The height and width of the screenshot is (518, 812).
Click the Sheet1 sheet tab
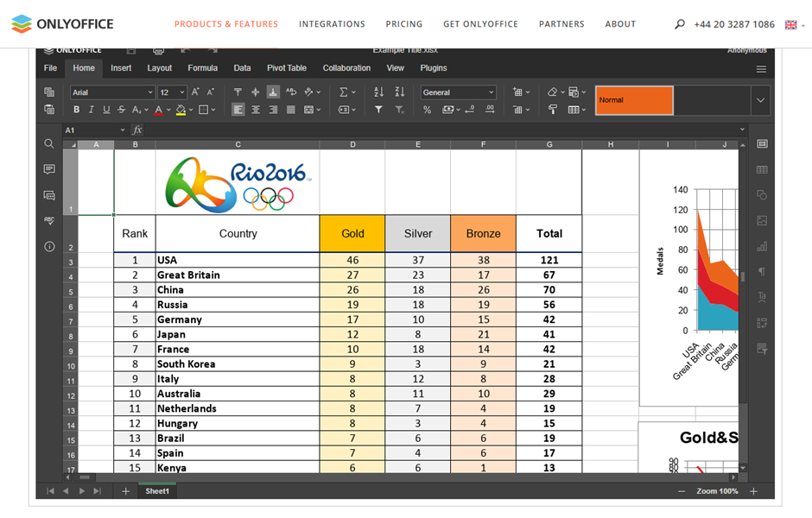(157, 491)
